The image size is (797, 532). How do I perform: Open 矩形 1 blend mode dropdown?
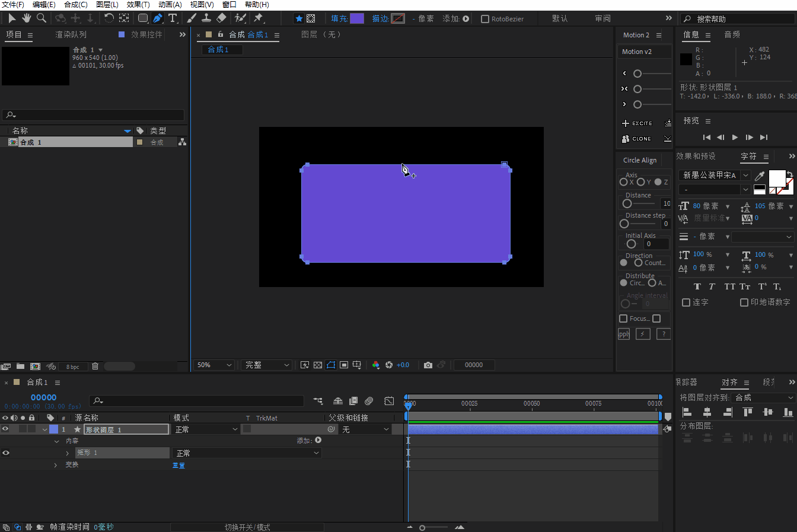[247, 453]
